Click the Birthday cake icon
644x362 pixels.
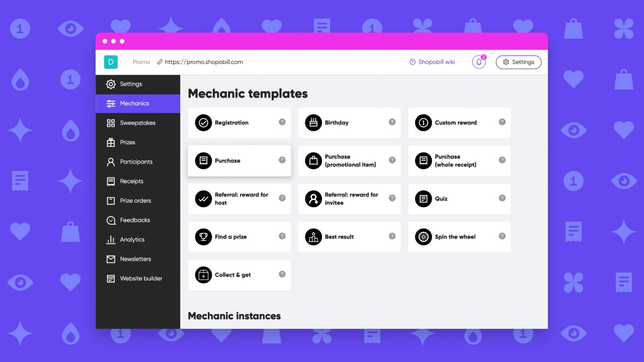pos(313,123)
